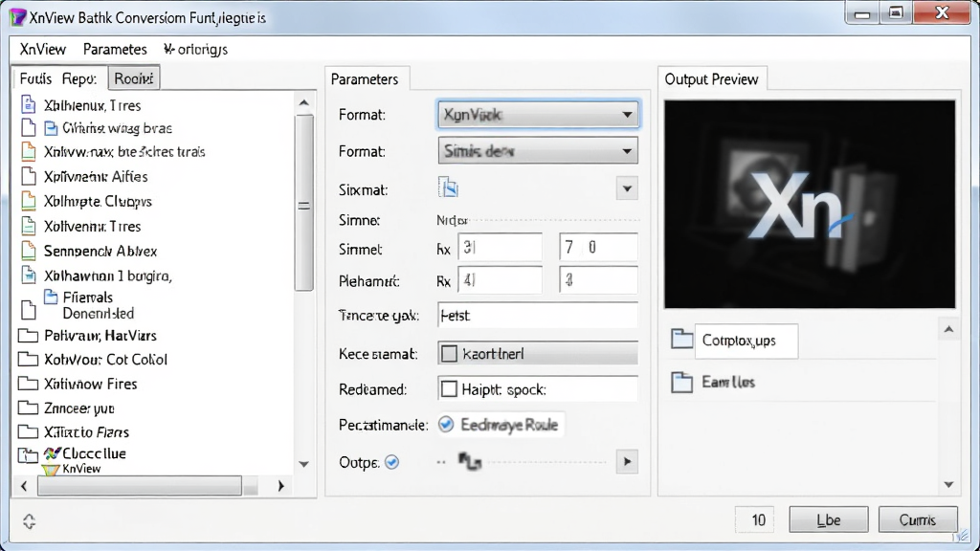The width and height of the screenshot is (980, 551).
Task: Open the second Format dropdown showing "Simis dew"
Action: (x=538, y=151)
